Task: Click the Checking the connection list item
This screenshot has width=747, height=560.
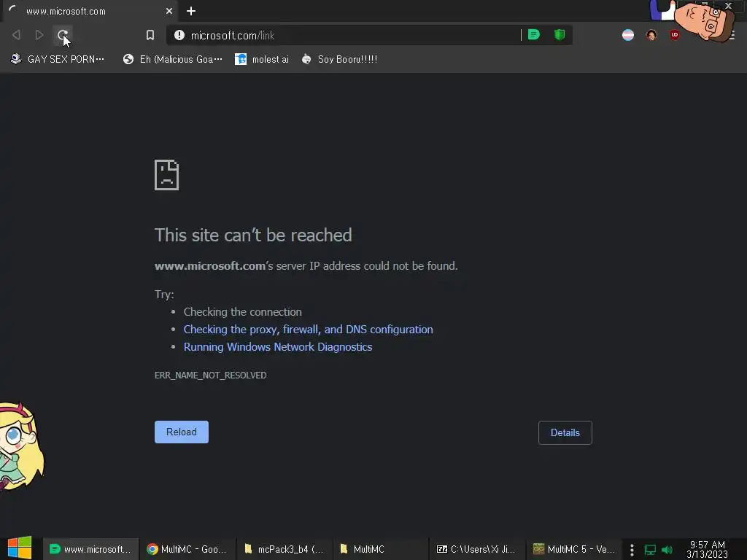Action: [x=242, y=312]
